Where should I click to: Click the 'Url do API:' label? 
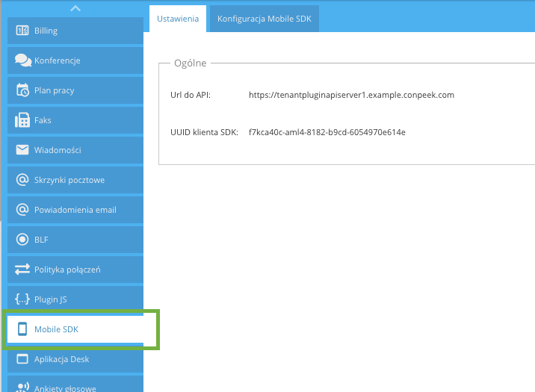(x=191, y=95)
